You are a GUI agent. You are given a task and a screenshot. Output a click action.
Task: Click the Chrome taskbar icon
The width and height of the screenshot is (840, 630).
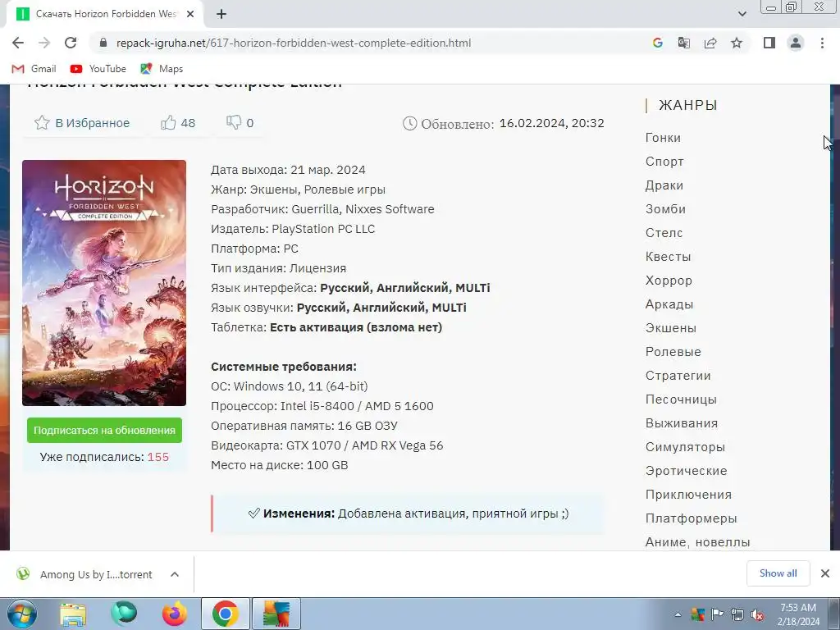click(225, 614)
